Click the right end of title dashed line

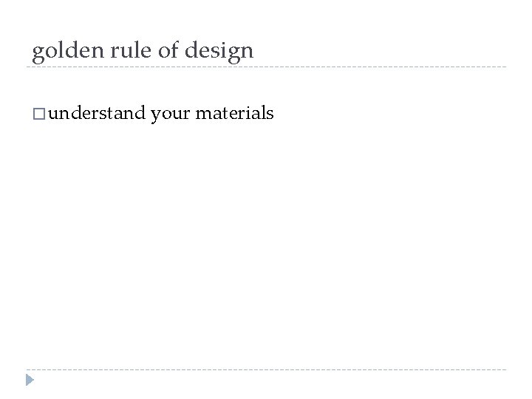pos(504,67)
